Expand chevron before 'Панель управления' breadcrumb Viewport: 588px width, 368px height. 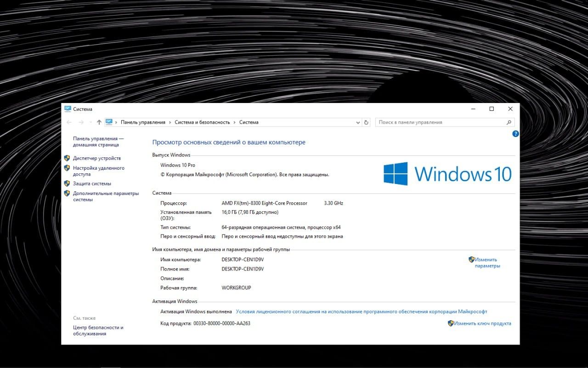coord(117,122)
